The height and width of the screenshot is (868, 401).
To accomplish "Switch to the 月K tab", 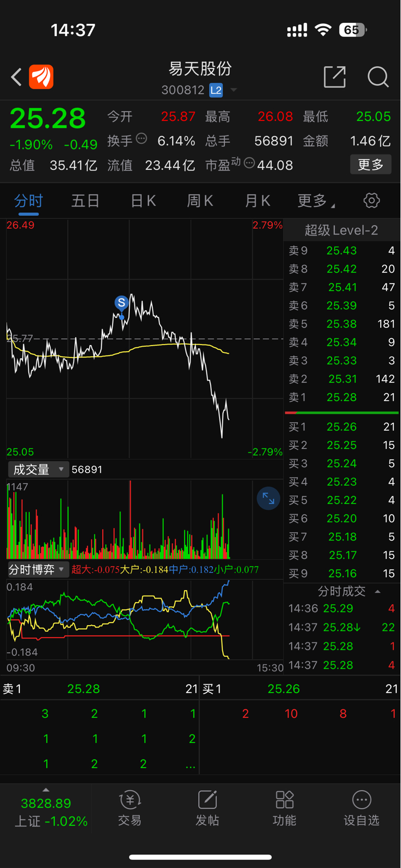I will (258, 201).
